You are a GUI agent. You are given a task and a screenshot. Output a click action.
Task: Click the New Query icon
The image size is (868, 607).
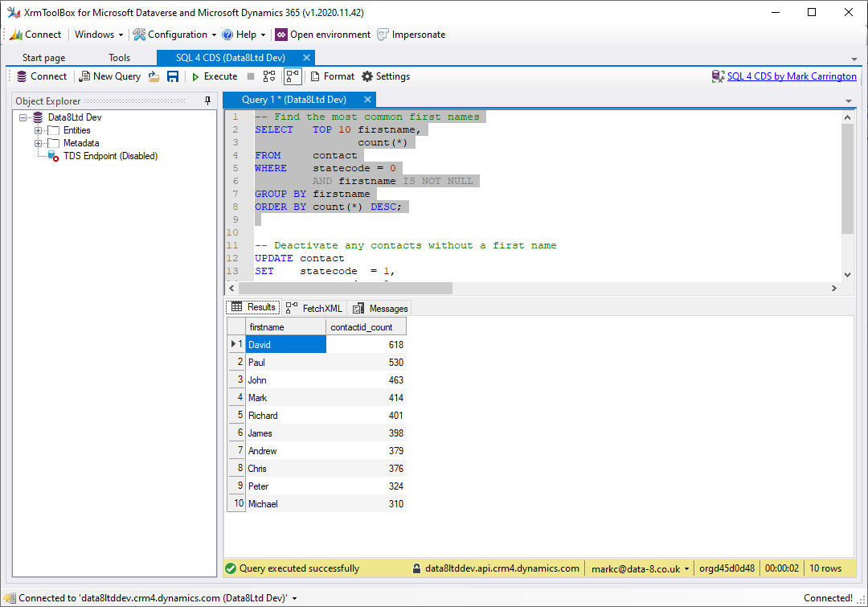(109, 76)
